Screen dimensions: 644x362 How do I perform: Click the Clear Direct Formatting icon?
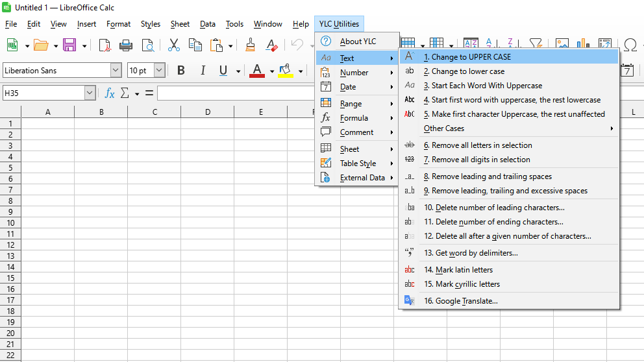272,45
